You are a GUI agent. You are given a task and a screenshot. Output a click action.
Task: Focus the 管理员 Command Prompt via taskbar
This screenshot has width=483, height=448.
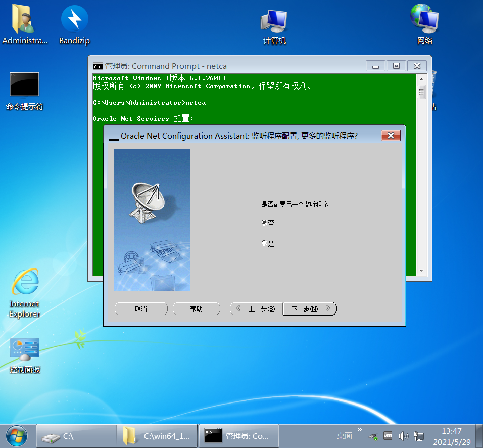[x=237, y=435]
